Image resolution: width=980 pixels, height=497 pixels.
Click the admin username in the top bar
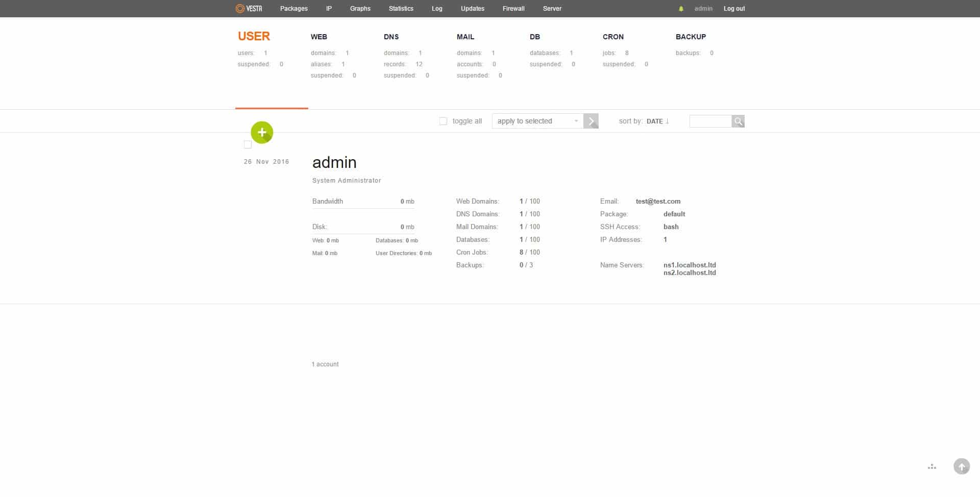click(x=703, y=8)
